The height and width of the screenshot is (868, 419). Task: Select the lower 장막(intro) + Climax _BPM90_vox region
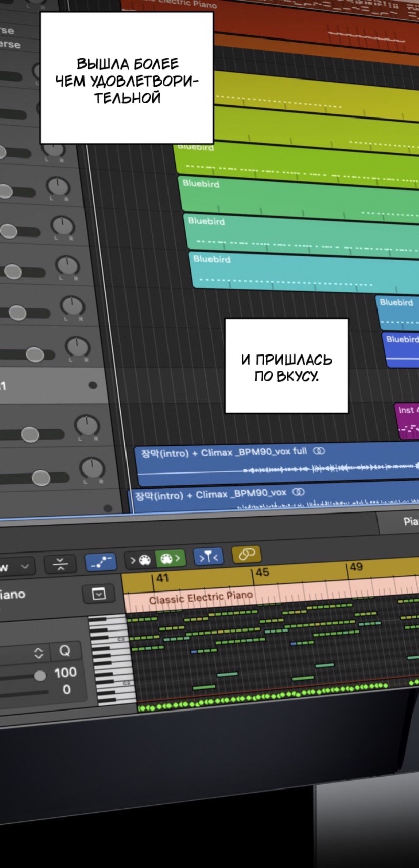274,498
